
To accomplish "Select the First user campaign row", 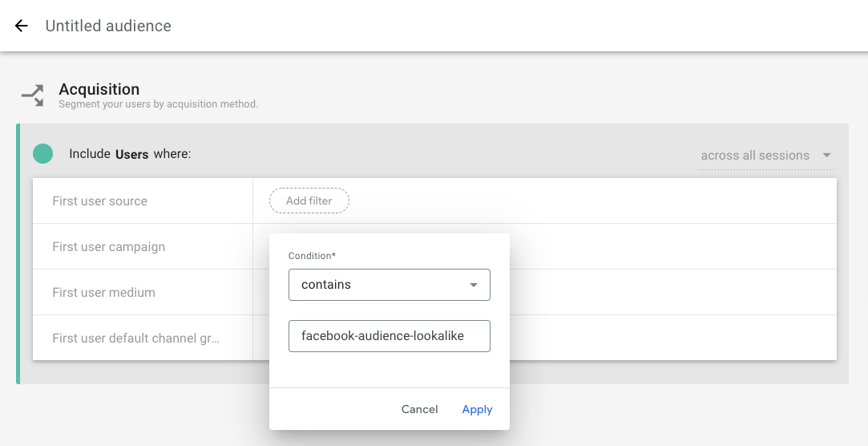I will [109, 247].
